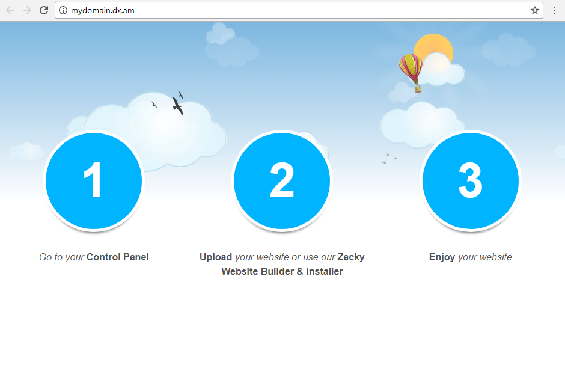Bookmark this page with the star

(534, 10)
